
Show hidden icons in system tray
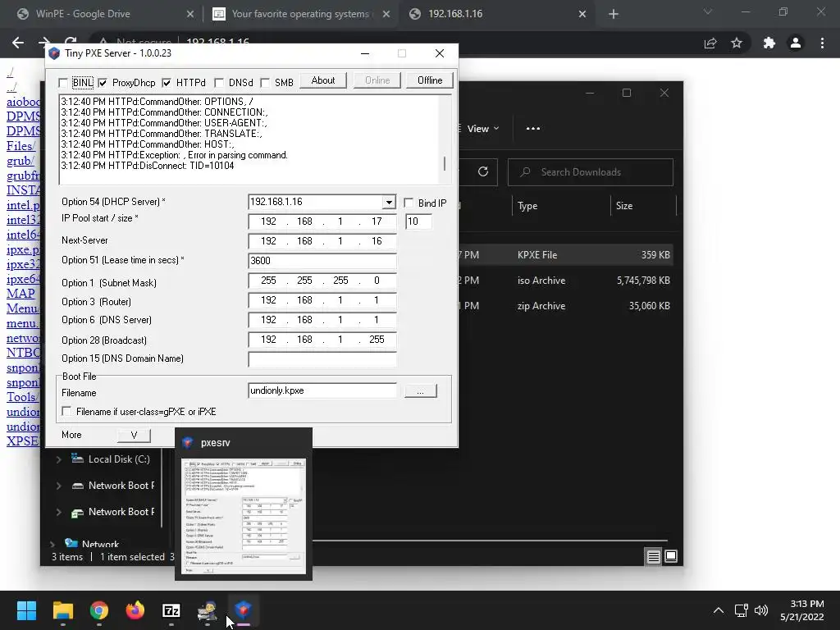click(719, 610)
